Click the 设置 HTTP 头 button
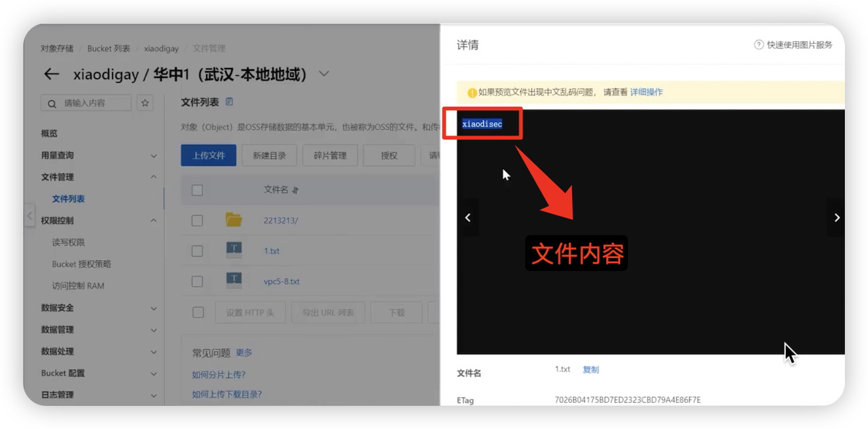The width and height of the screenshot is (868, 429). (x=250, y=313)
